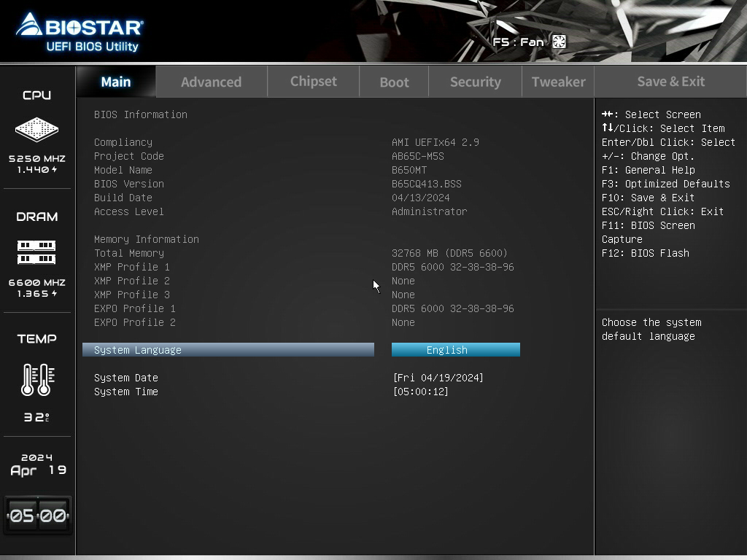Switch to the Tweaker tab
The width and height of the screenshot is (747, 560).
(558, 82)
